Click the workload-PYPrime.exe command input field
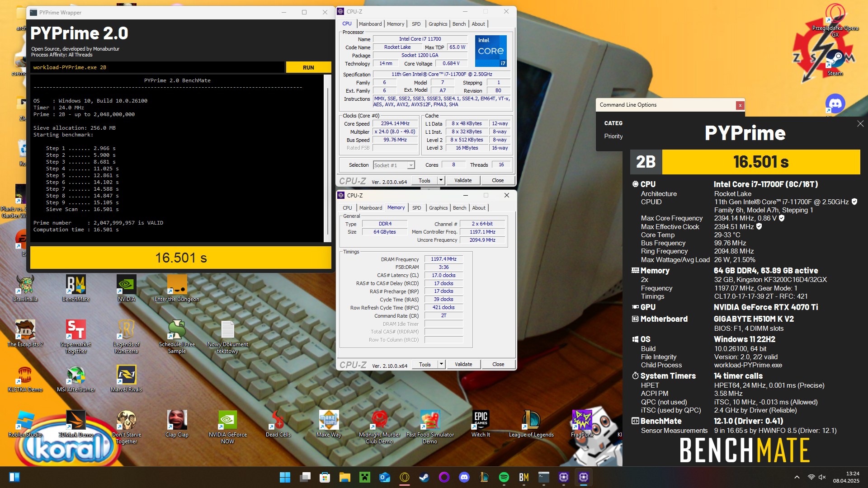This screenshot has height=488, width=868. (157, 67)
